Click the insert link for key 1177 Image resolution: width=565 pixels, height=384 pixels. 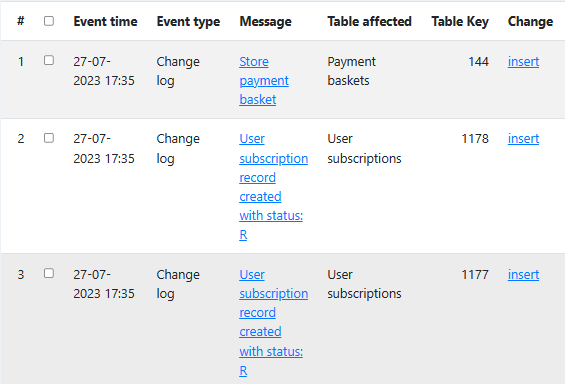(523, 274)
